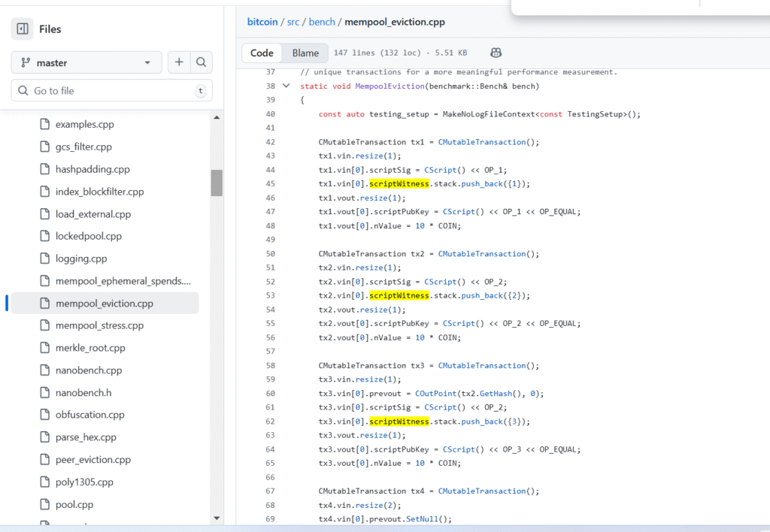
Task: Open the file search magnifier button
Action: [202, 62]
